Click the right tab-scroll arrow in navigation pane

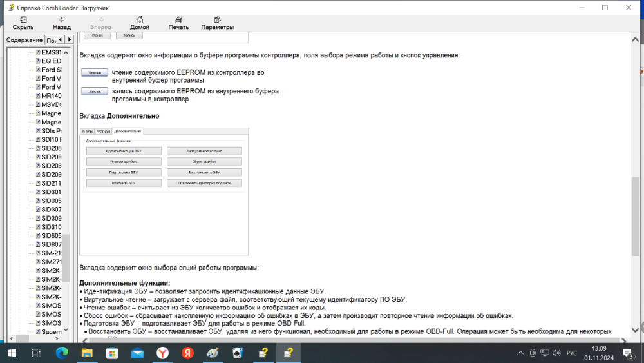[69, 39]
